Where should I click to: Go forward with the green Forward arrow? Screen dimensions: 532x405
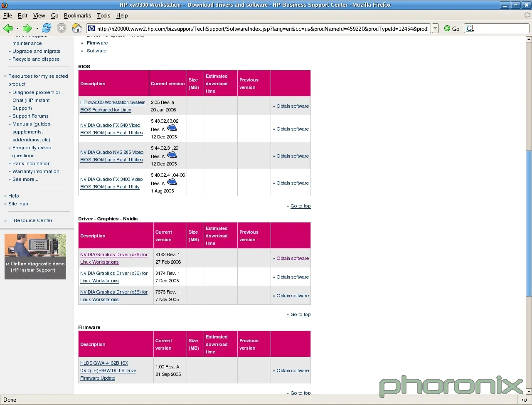coord(27,28)
